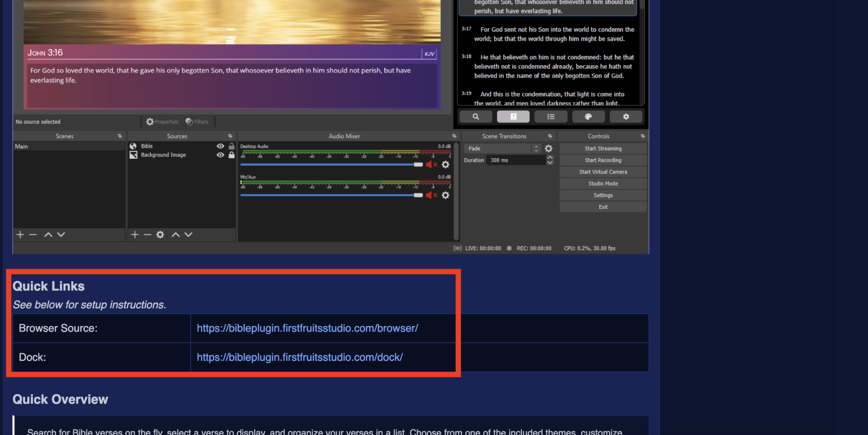Open the Browser Source URL link
The image size is (868, 435).
(307, 328)
